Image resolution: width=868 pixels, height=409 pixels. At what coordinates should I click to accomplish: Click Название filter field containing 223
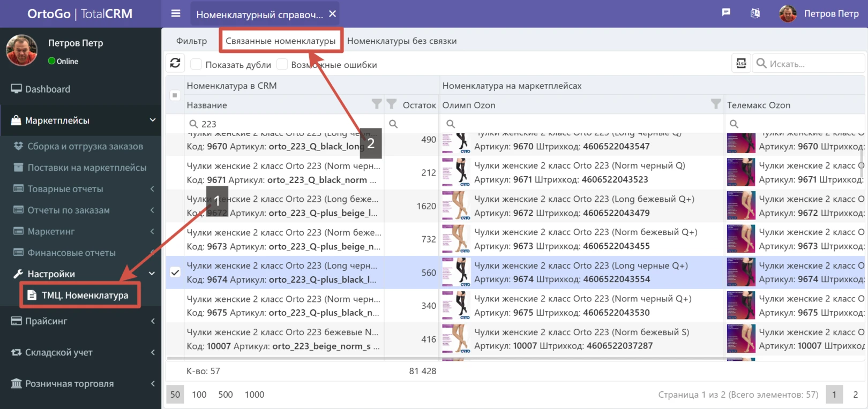pyautogui.click(x=284, y=124)
